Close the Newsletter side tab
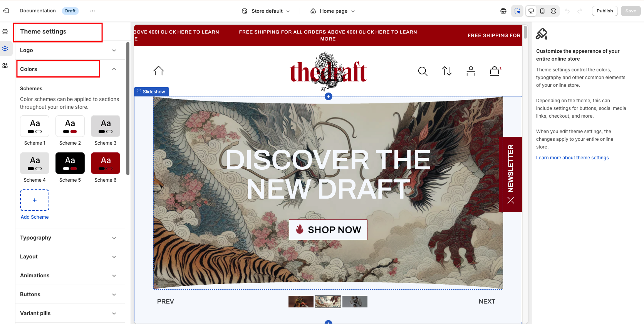This screenshot has height=324, width=644. (x=511, y=200)
